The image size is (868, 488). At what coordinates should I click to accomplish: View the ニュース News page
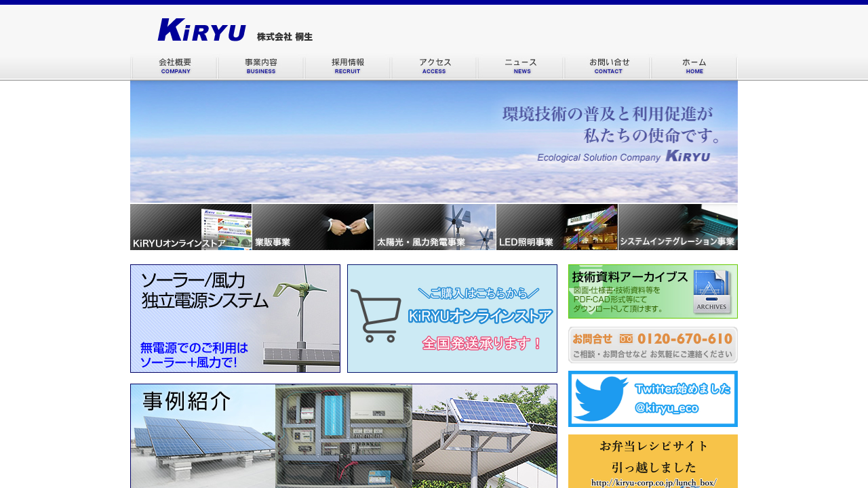pyautogui.click(x=521, y=66)
